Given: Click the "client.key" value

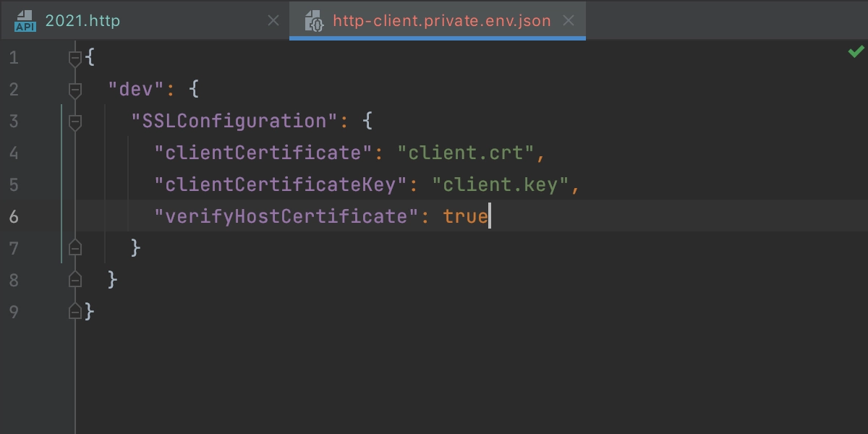Looking at the screenshot, I should click(501, 185).
